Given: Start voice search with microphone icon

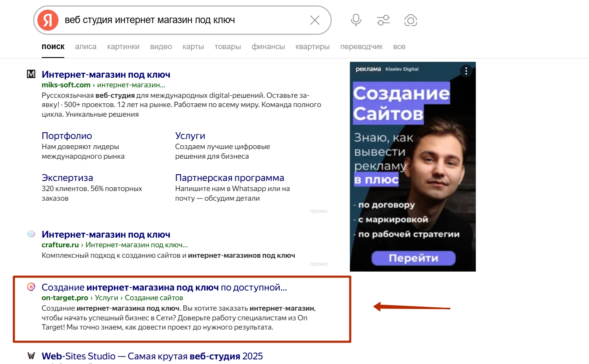Looking at the screenshot, I should 356,20.
